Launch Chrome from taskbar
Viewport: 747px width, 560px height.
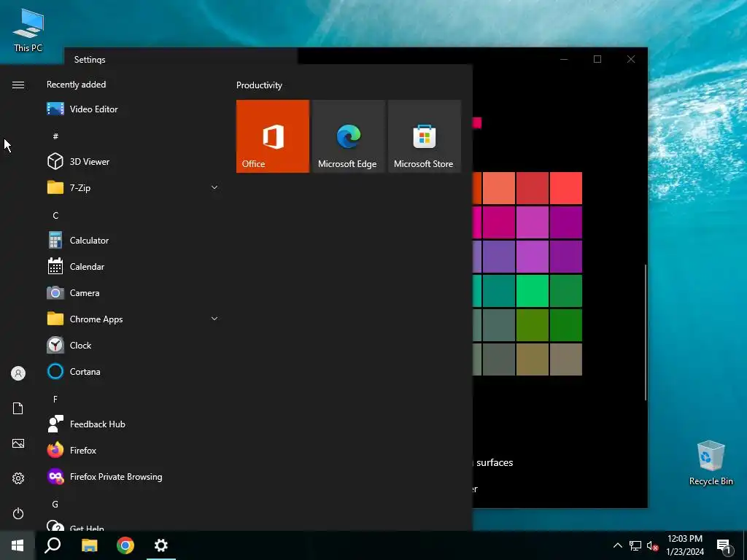coord(125,545)
